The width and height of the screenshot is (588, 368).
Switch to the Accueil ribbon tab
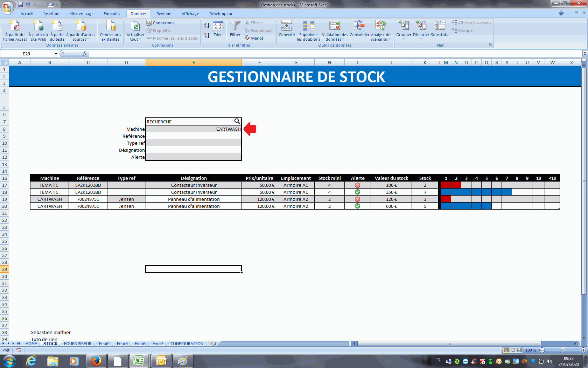coord(27,14)
